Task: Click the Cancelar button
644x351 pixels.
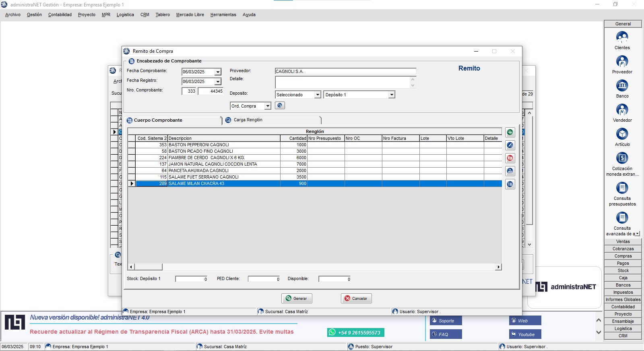Action: coord(356,299)
